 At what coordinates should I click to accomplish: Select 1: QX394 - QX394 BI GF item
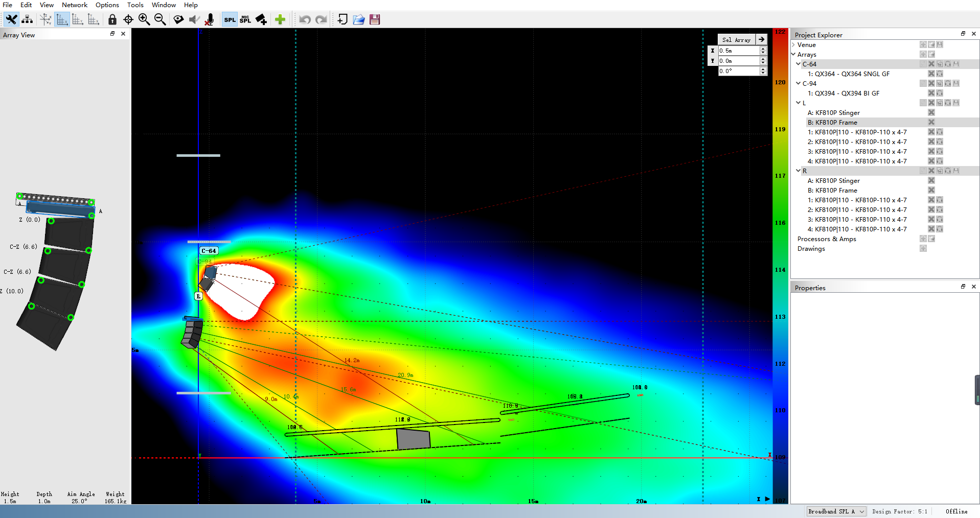(x=844, y=93)
